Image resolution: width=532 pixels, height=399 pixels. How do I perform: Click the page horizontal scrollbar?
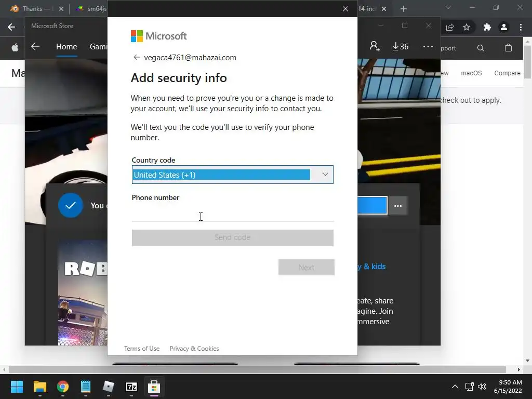click(257, 369)
